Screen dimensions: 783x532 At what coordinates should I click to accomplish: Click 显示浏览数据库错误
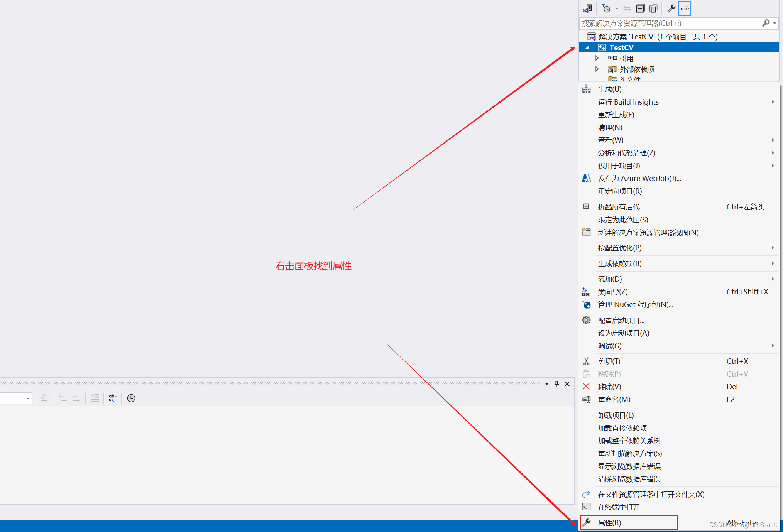(679, 466)
